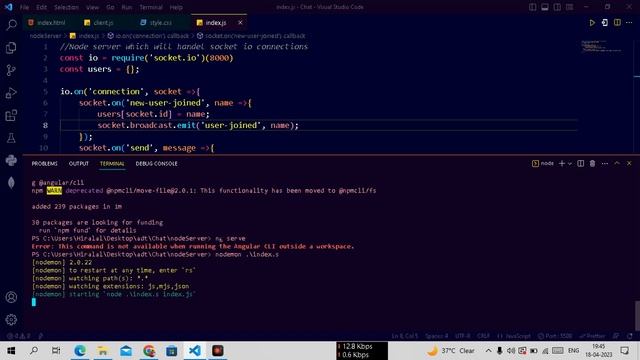This screenshot has height=360, width=640.
Task: Open the Selection menu
Action: pyautogui.click(x=66, y=7)
